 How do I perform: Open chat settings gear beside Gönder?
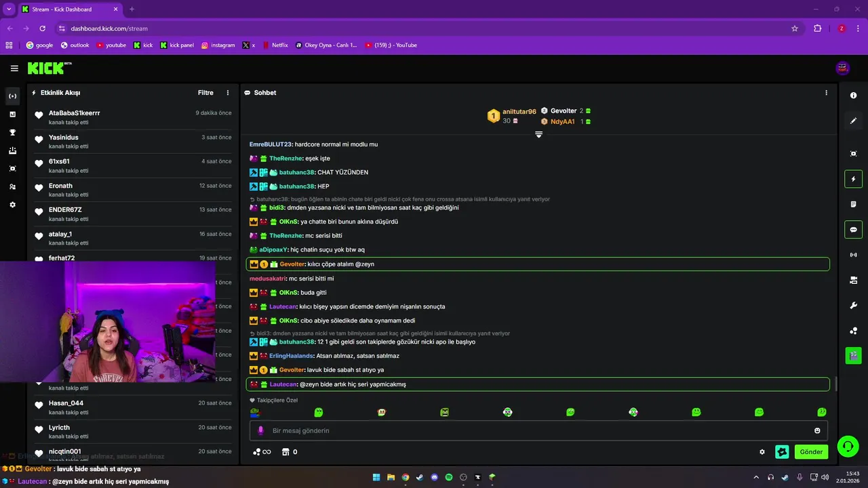762,452
